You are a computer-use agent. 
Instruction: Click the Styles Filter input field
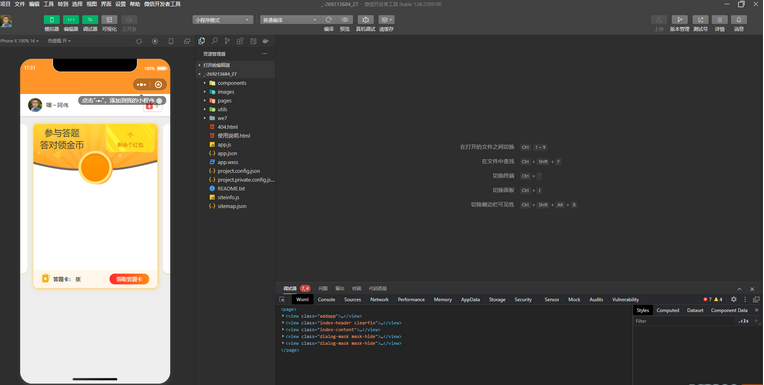tap(684, 321)
